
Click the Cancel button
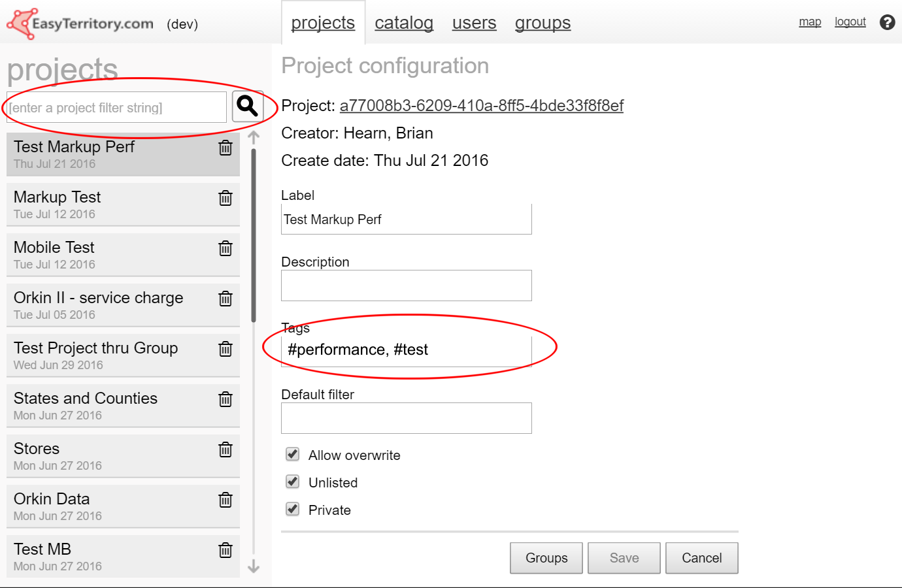(x=702, y=558)
